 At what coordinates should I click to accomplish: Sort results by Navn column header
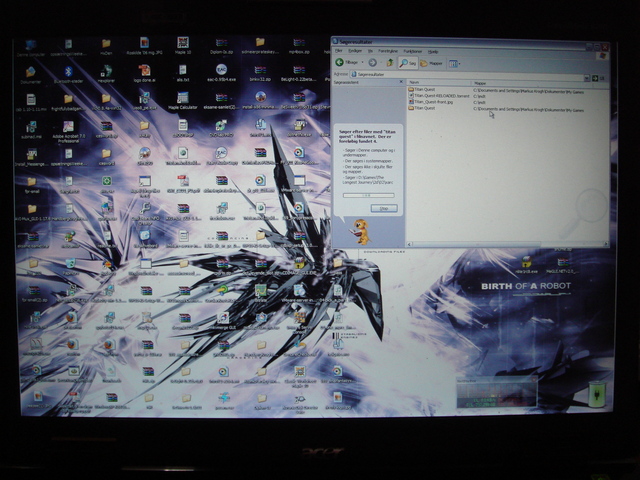pyautogui.click(x=439, y=82)
